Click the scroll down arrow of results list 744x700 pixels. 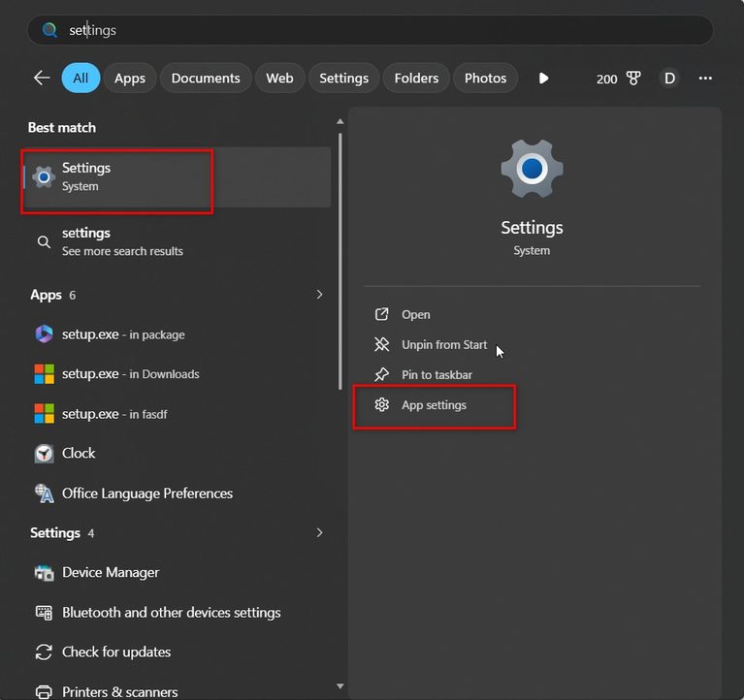(340, 685)
